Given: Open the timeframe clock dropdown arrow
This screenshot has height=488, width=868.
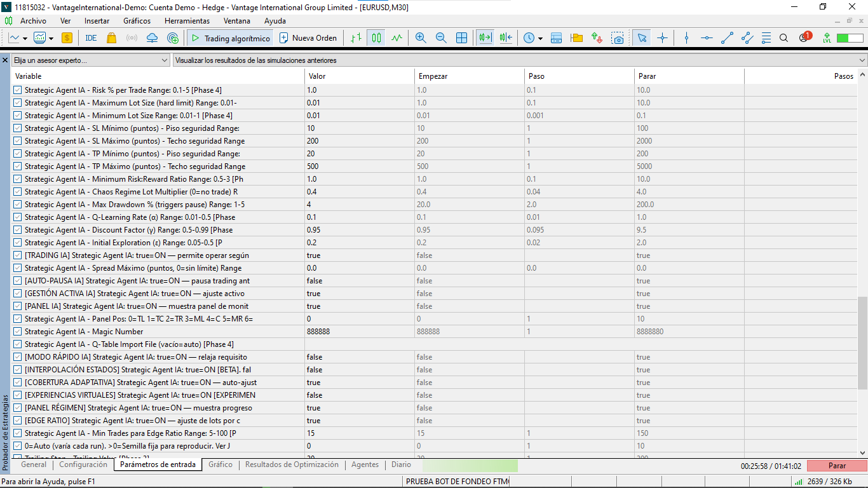Looking at the screenshot, I should [540, 38].
